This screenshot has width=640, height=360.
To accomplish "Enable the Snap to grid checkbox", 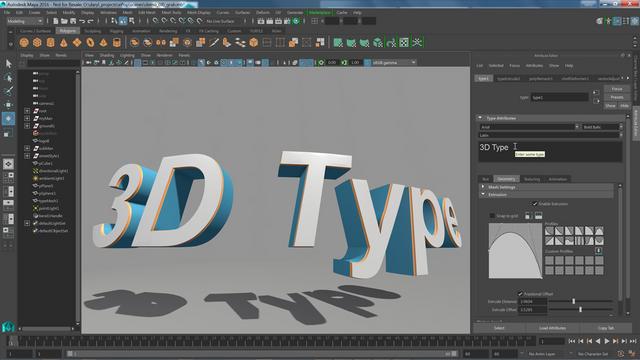I will [x=492, y=216].
